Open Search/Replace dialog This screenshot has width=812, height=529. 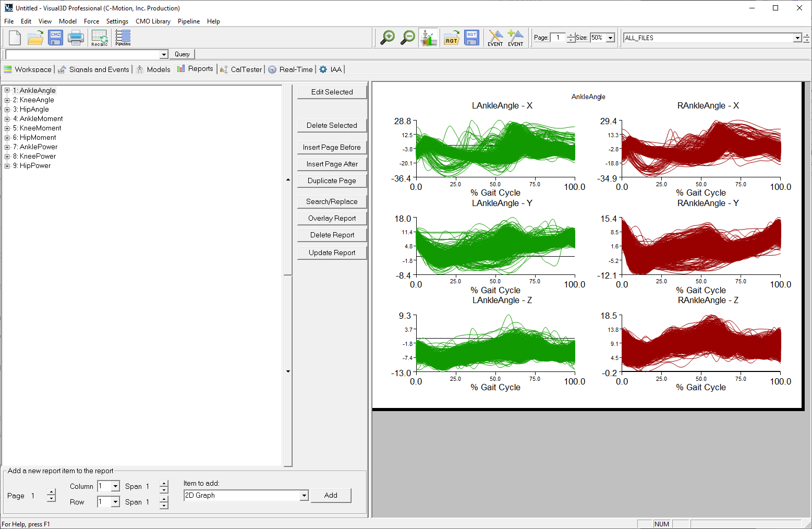point(332,201)
